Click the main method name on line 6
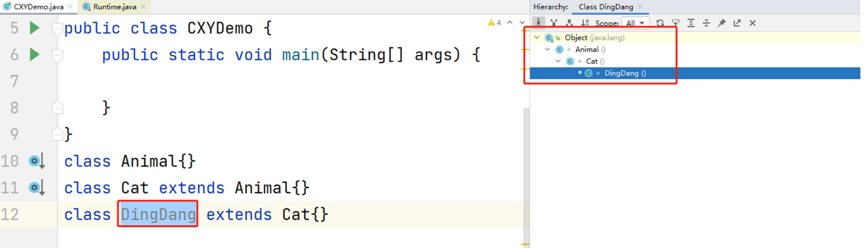The height and width of the screenshot is (248, 868). pyautogui.click(x=301, y=56)
